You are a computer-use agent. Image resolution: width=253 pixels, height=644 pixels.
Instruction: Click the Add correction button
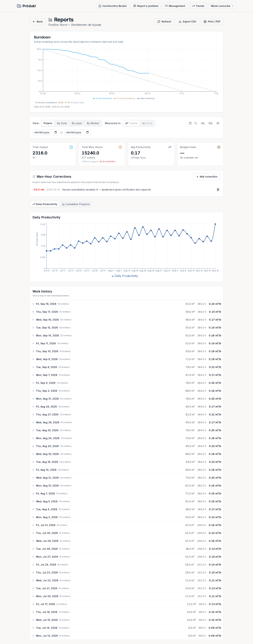pyautogui.click(x=207, y=177)
